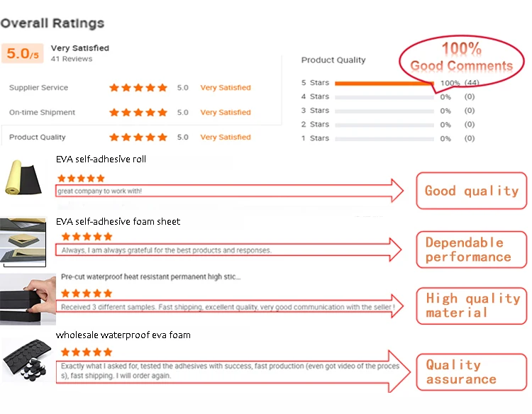Open the round foam dots thumbnail
The image size is (532, 414).
pos(28,359)
